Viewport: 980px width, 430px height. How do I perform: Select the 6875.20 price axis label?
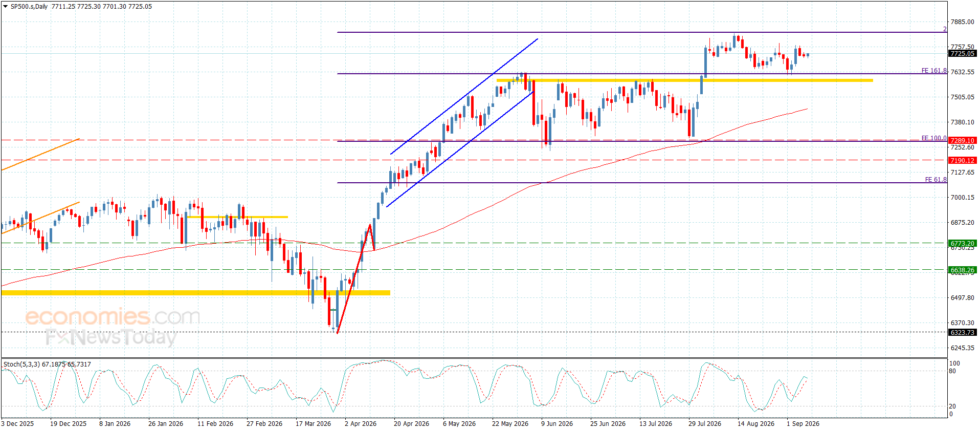coord(962,223)
